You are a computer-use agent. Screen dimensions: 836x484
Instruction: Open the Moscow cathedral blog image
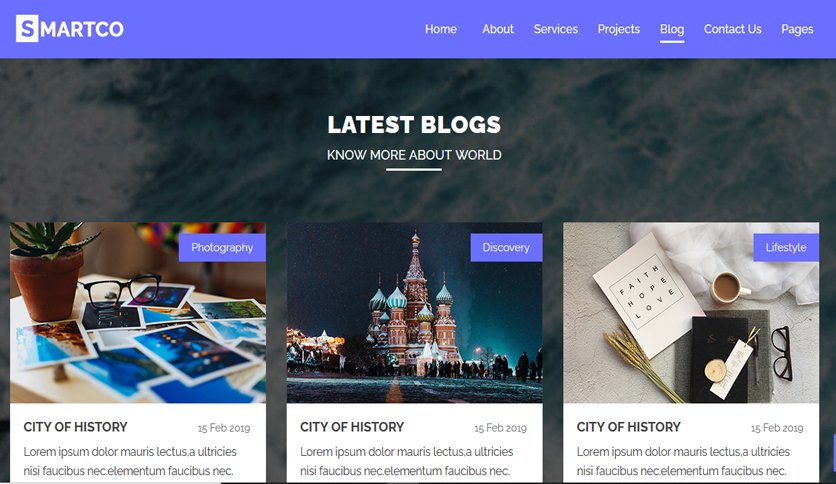coord(414,312)
